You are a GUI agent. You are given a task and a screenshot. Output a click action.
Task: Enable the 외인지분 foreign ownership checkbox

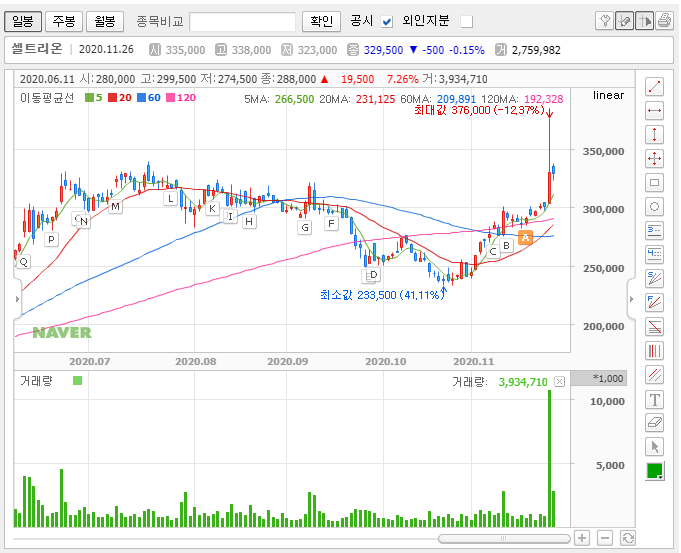[466, 21]
